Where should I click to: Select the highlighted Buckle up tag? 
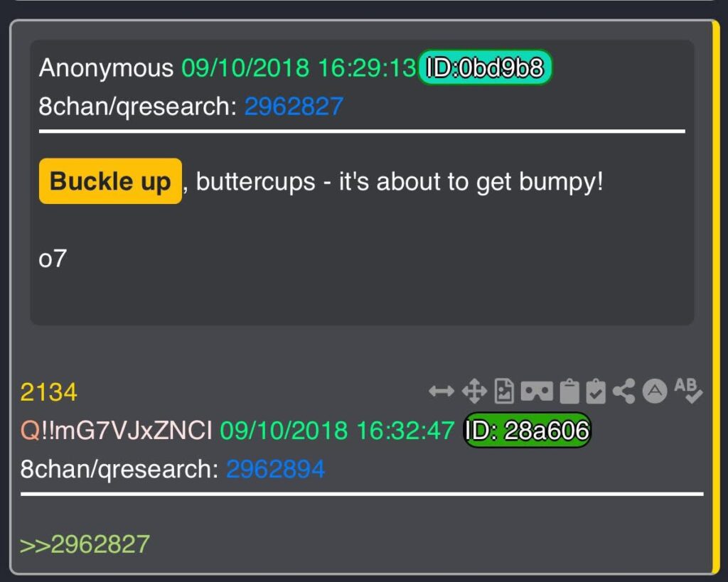click(x=110, y=181)
